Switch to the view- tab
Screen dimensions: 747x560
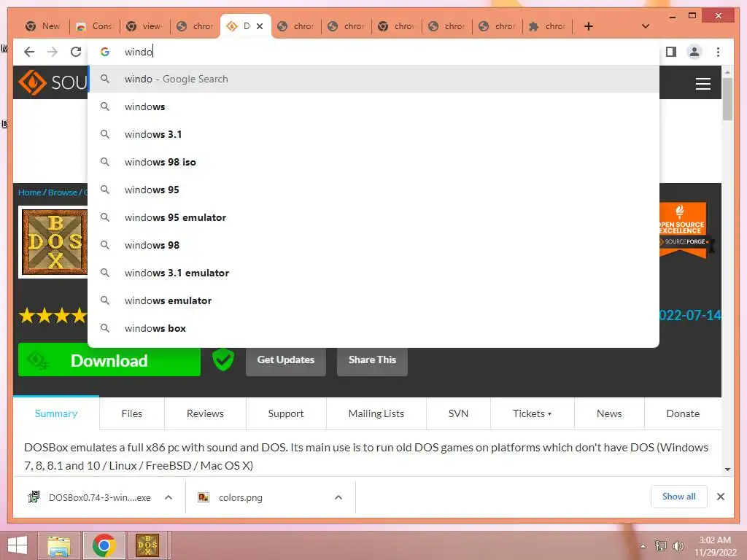click(145, 26)
